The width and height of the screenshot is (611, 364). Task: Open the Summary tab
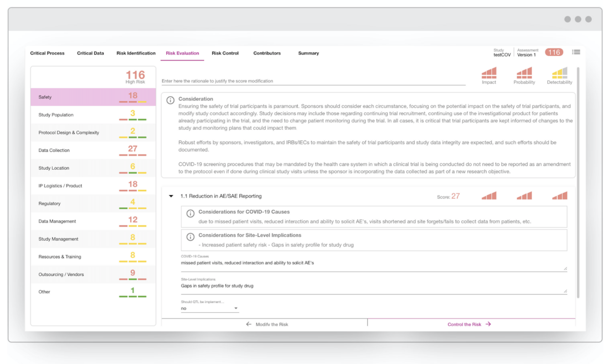(x=308, y=53)
